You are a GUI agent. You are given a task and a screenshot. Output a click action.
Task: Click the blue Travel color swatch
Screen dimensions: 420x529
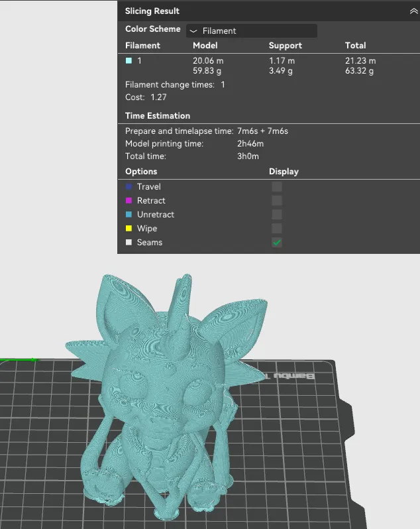pos(129,186)
